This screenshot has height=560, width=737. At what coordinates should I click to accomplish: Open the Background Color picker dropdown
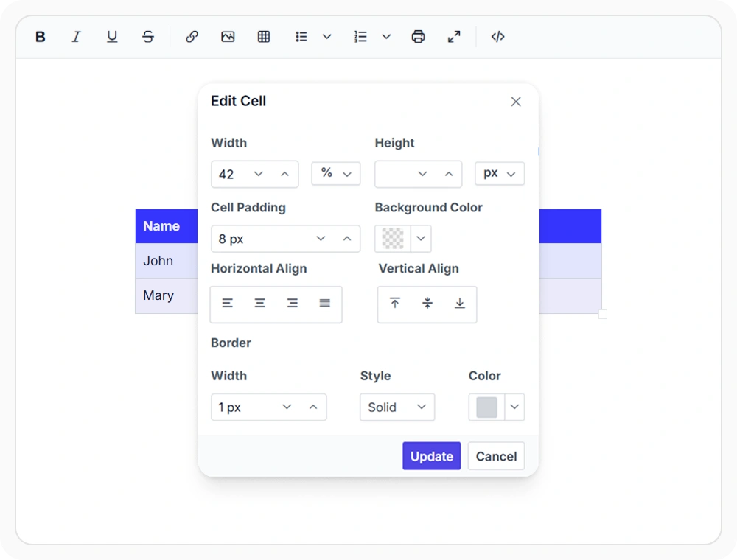click(x=421, y=239)
